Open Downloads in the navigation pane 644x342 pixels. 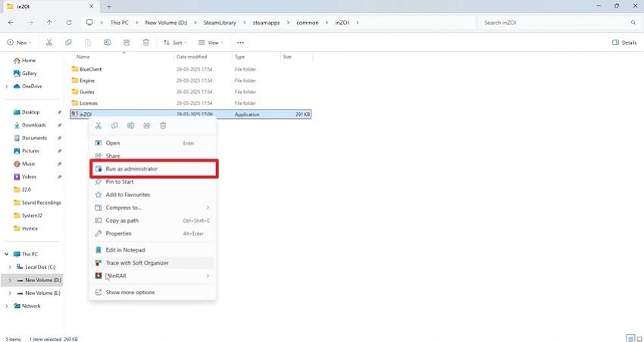click(33, 125)
